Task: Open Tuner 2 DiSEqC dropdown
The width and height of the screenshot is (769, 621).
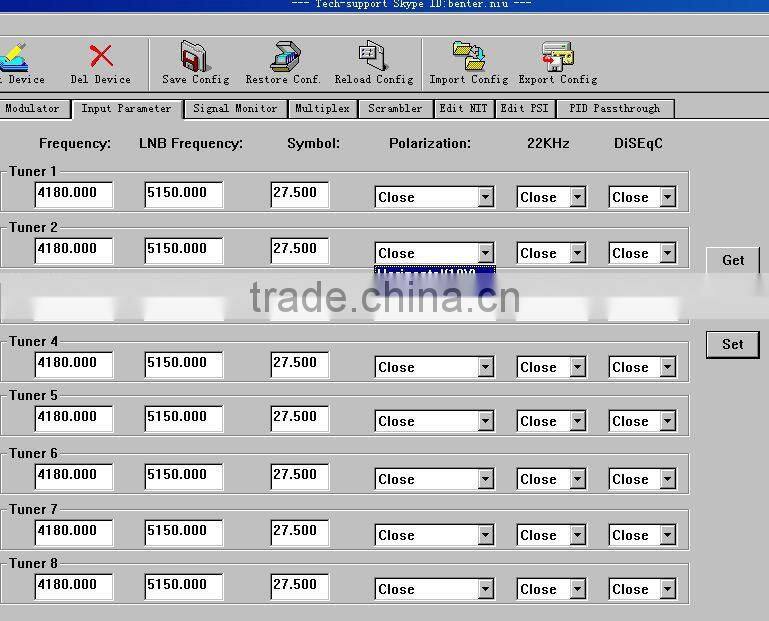Action: pyautogui.click(x=667, y=254)
